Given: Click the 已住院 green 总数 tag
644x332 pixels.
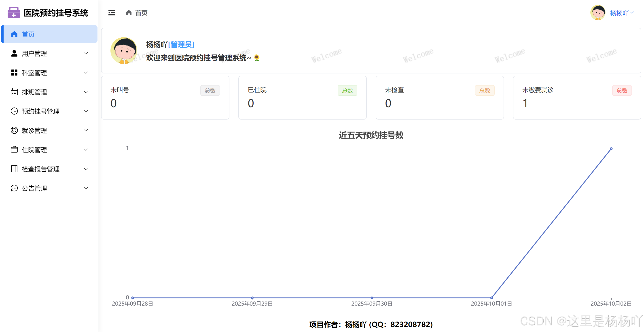Looking at the screenshot, I should [x=347, y=91].
